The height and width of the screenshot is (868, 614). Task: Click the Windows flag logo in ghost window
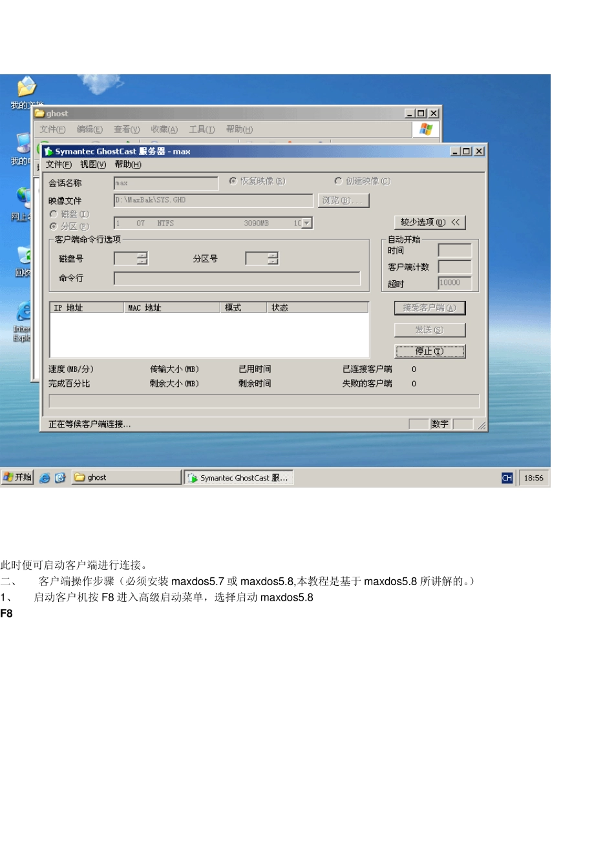(x=426, y=129)
